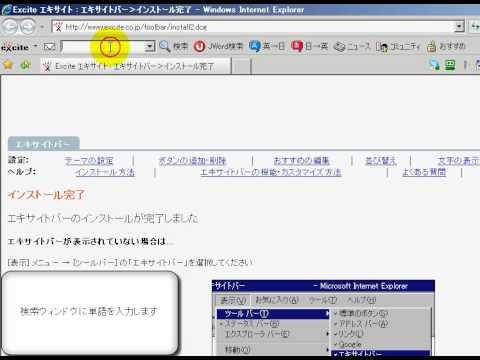Open エキサイトバーの機能・カスタマイズ方法 link
Image resolution: width=480 pixels, height=360 pixels.
click(271, 172)
